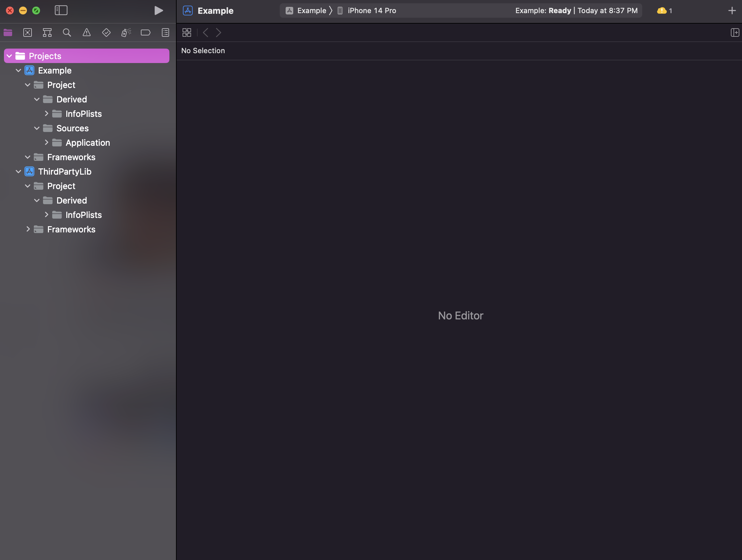Open the Breakpoint navigator icon
This screenshot has width=742, height=560.
pyautogui.click(x=145, y=32)
